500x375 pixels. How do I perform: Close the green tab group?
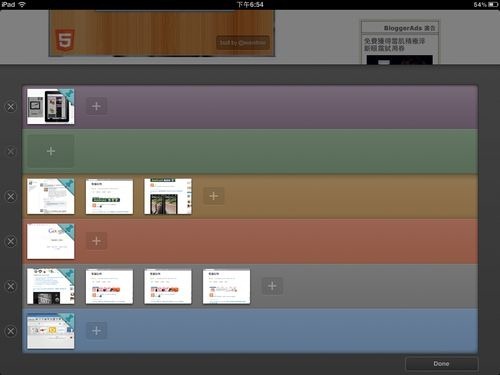(x=11, y=151)
